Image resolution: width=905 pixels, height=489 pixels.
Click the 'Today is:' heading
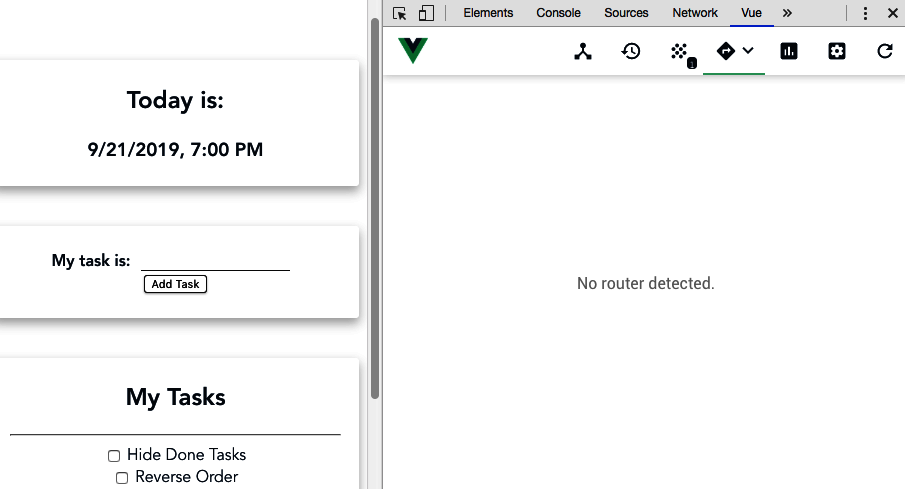[x=175, y=100]
